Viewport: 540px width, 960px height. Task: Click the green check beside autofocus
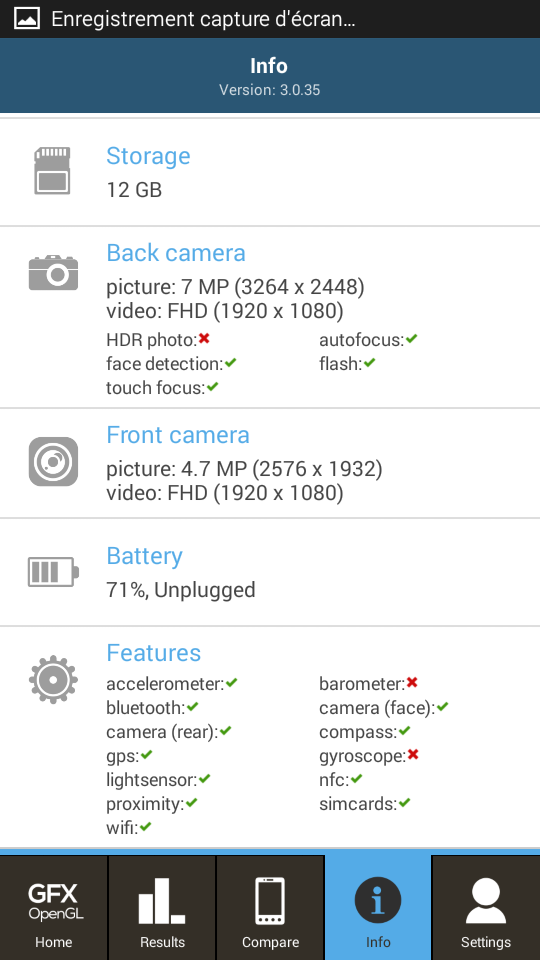pos(411,338)
